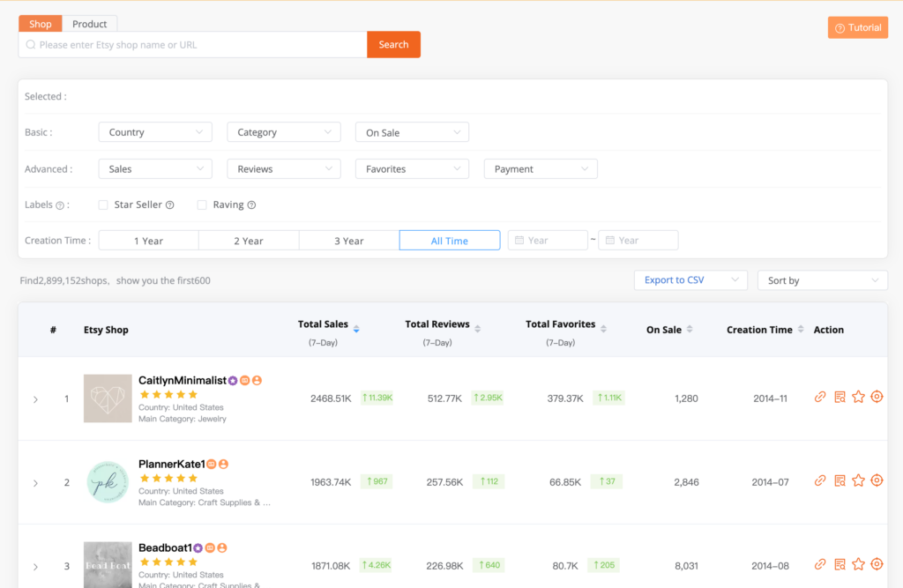This screenshot has height=588, width=903.
Task: Click the Etsy shop name search field
Action: (x=194, y=45)
